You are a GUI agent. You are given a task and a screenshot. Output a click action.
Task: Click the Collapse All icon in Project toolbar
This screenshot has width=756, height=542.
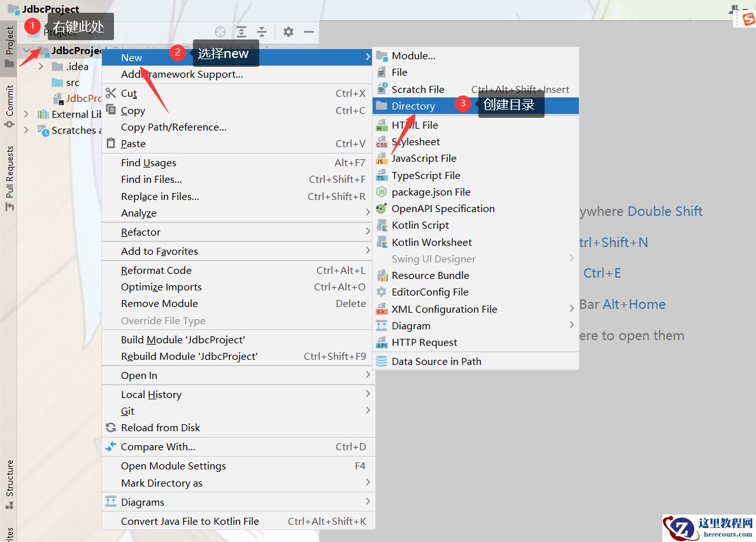pos(262,32)
